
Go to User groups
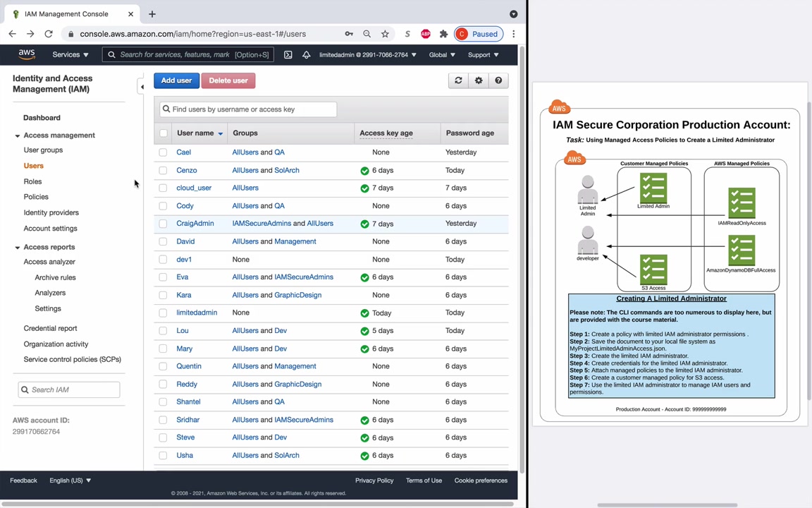[43, 150]
